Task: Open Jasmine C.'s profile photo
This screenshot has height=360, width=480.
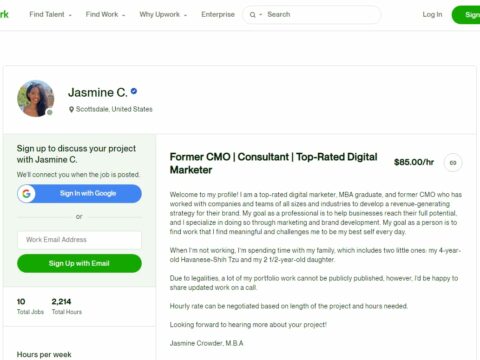Action: tap(35, 98)
